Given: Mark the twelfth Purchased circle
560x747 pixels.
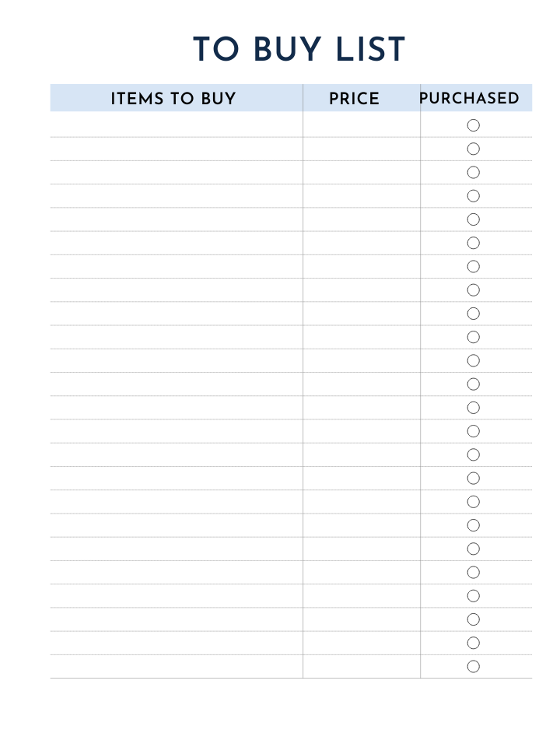Looking at the screenshot, I should (x=473, y=384).
